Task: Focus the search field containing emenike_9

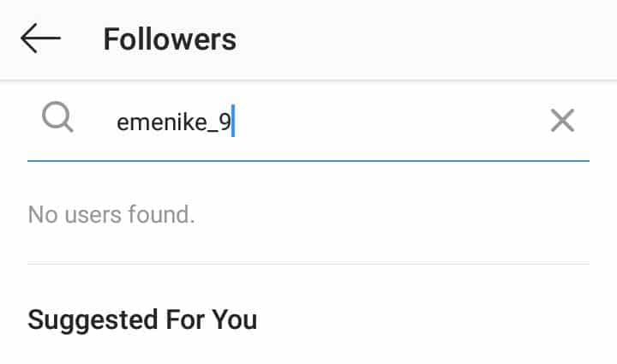Action: (x=308, y=122)
